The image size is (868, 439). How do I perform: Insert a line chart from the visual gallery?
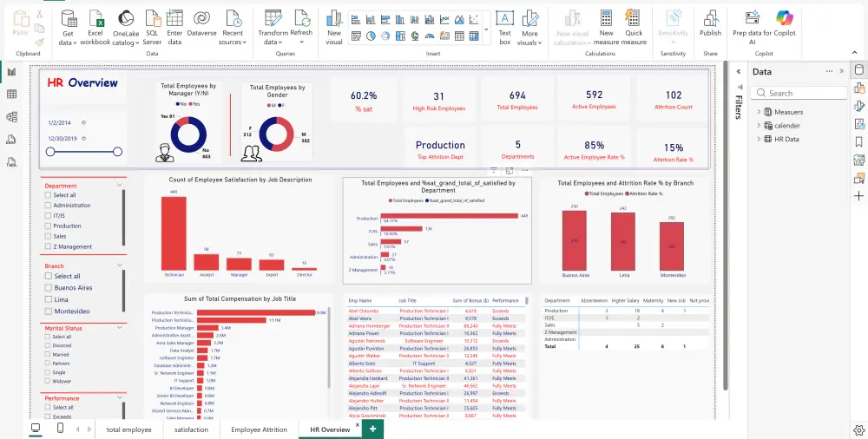pyautogui.click(x=444, y=20)
